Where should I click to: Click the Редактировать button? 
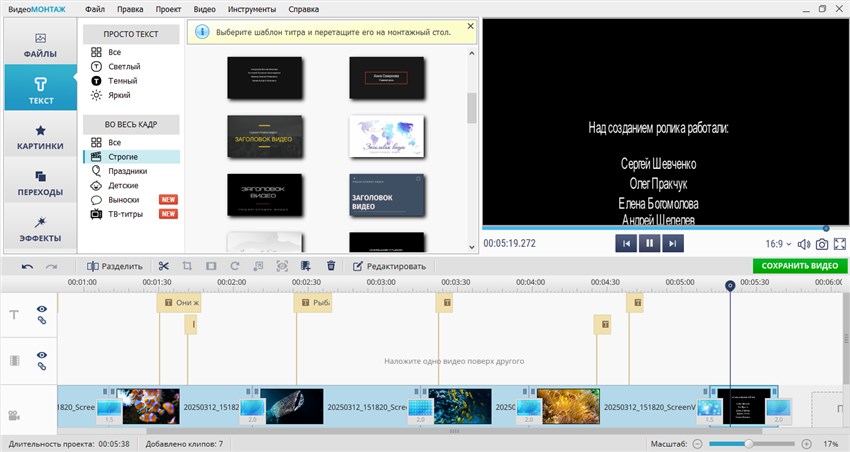pos(389,266)
